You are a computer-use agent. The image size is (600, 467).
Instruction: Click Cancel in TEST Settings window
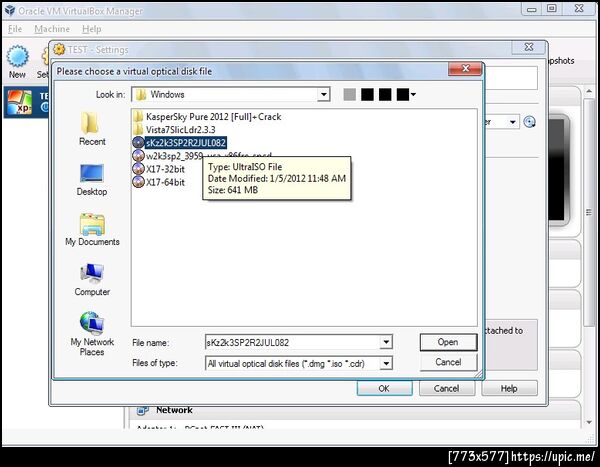coord(447,389)
